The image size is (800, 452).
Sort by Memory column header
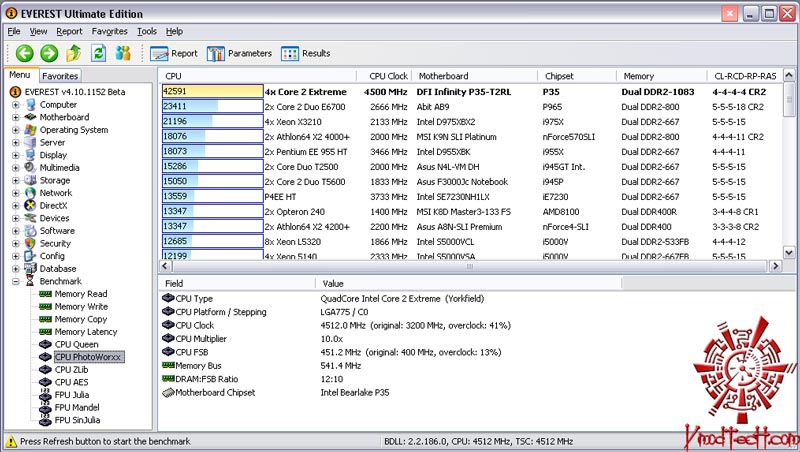click(x=662, y=76)
